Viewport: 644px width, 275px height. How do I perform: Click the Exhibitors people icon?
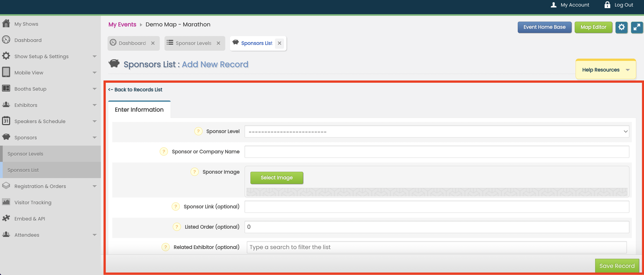[6, 105]
